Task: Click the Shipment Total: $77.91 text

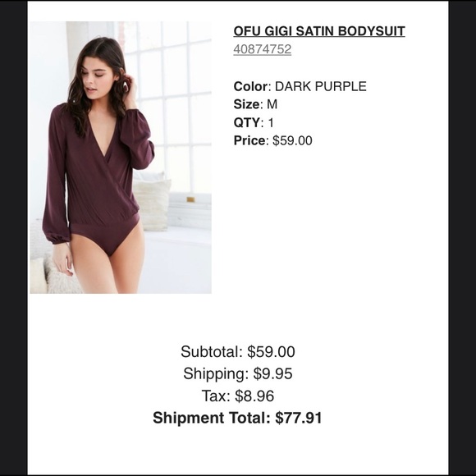Action: (237, 418)
